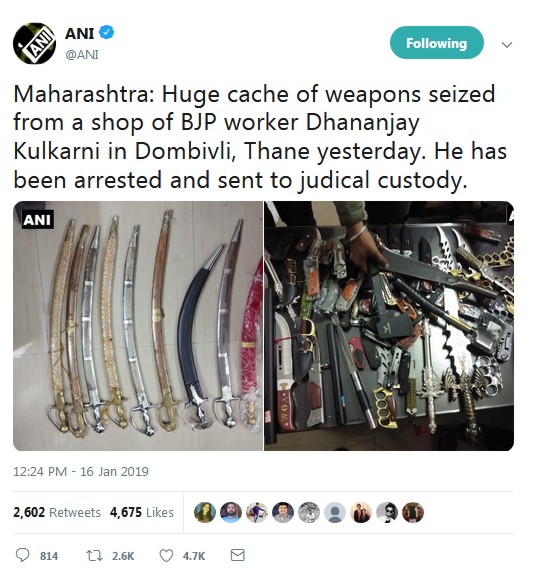Open the 12:24 PM 16 Jan 2019 timestamp
This screenshot has width=537, height=572.
(81, 472)
